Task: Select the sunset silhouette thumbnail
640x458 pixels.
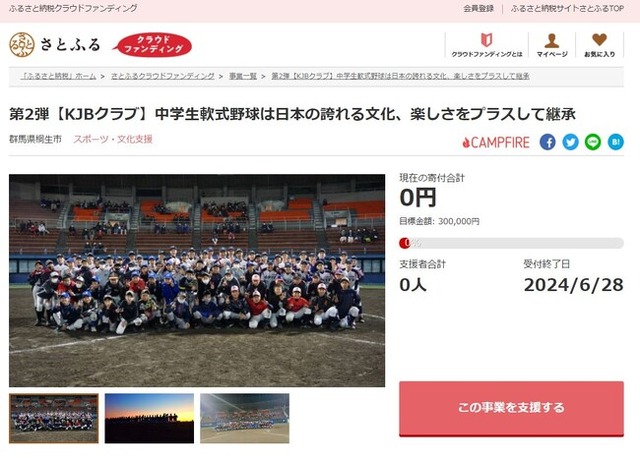Action: [149, 418]
